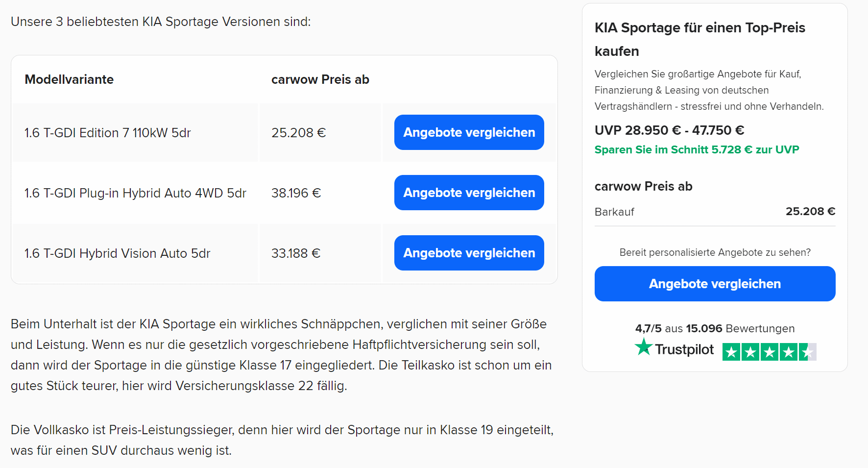Click the 25.208 € price in the table
This screenshot has height=468, width=868.
(x=299, y=133)
